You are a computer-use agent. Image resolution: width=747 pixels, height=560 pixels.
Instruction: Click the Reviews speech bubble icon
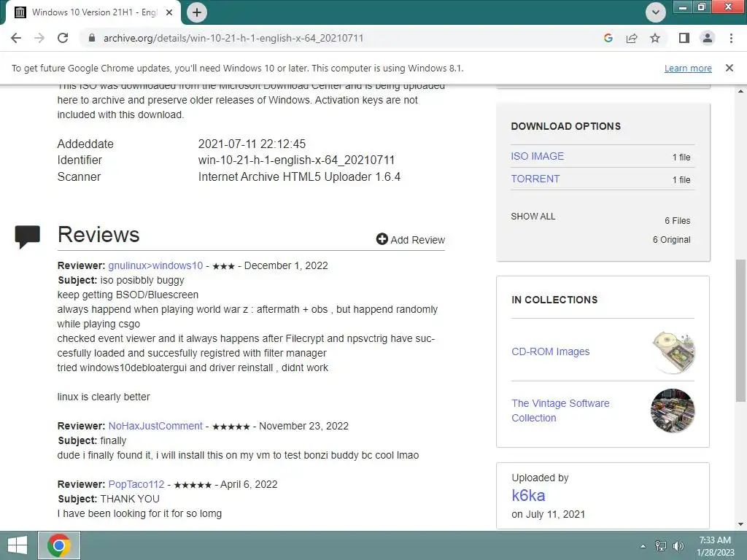(x=27, y=237)
